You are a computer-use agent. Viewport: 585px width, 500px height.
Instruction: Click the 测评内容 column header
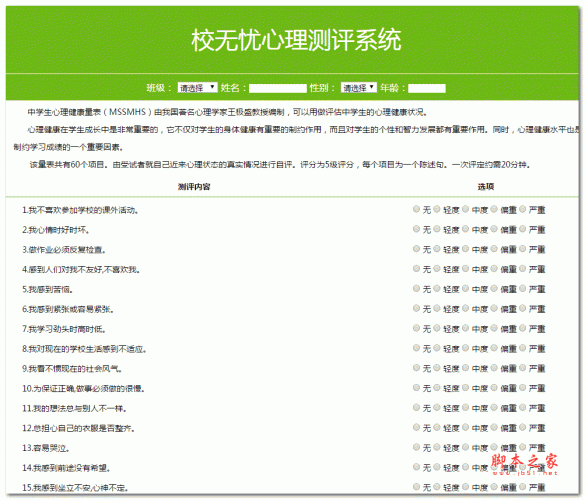click(194, 187)
